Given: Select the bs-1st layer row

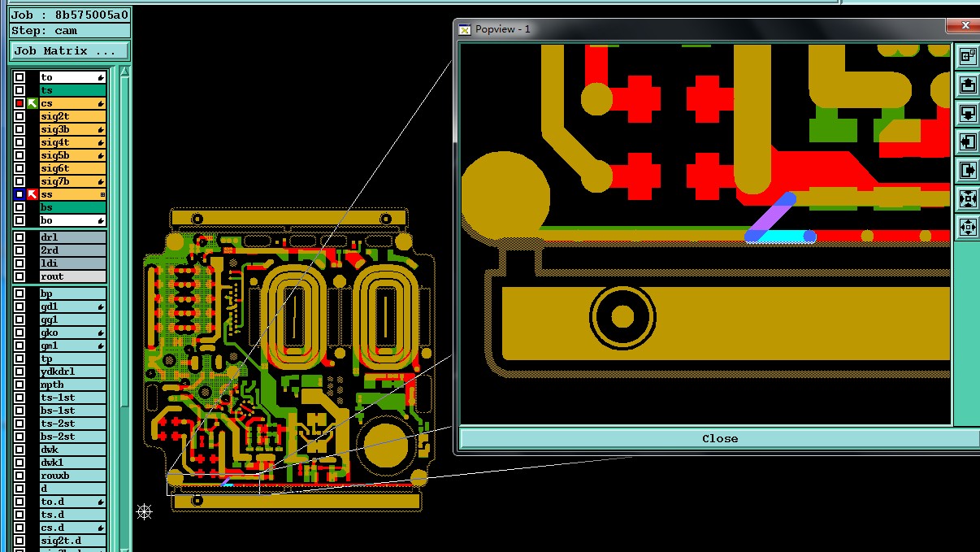Looking at the screenshot, I should coord(72,411).
